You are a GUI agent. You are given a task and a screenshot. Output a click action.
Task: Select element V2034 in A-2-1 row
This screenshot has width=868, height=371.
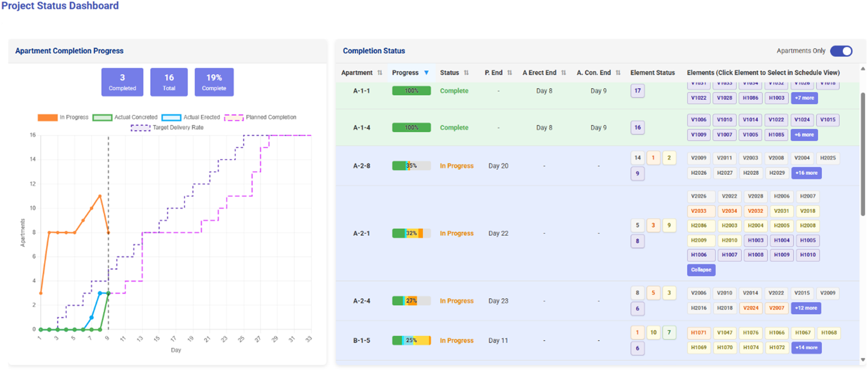(x=730, y=211)
